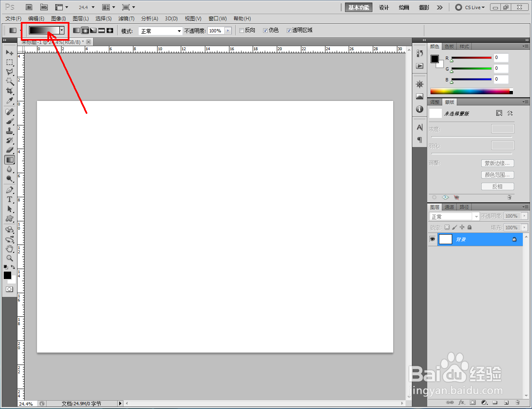The image size is (532, 409).
Task: Open the Arrange Documents dropdown
Action: tap(109, 7)
